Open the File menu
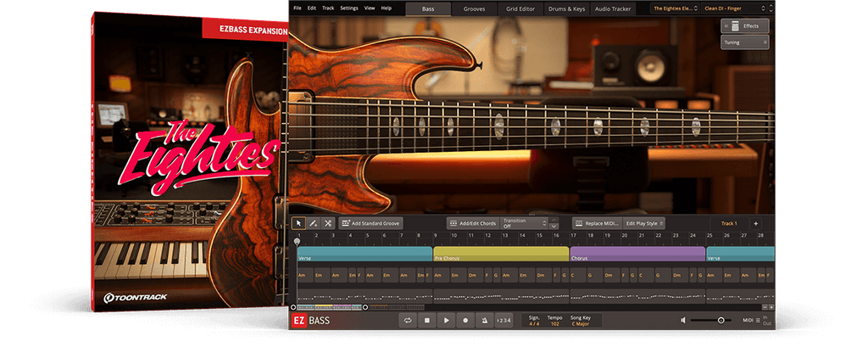868x353 pixels. pos(298,8)
